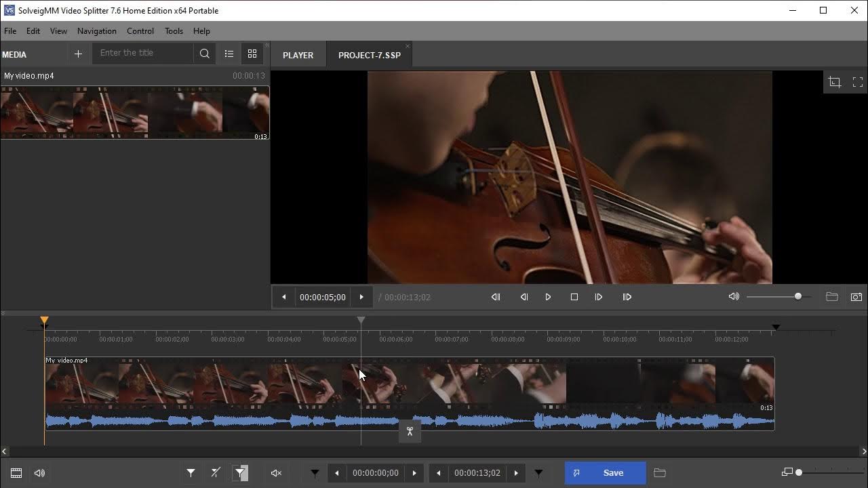This screenshot has height=488, width=868.
Task: Open the Navigation menu
Action: pos(97,31)
